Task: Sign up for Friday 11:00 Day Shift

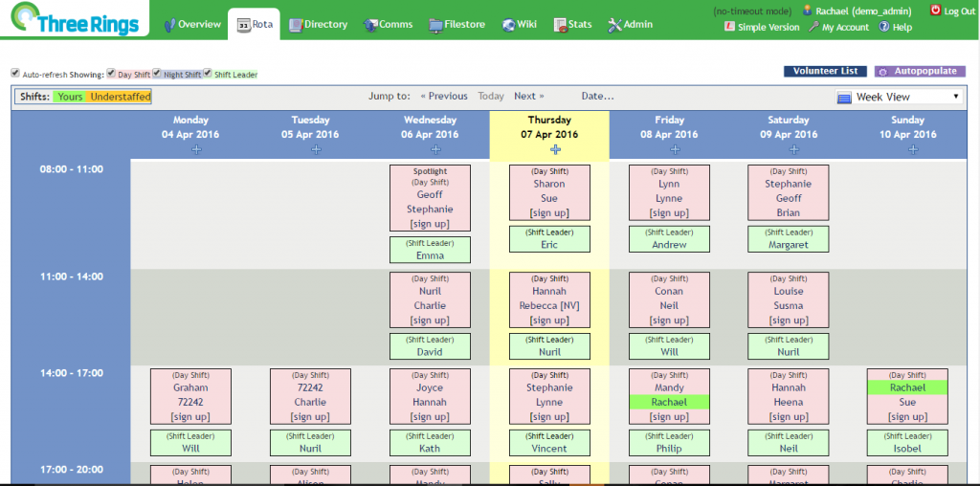Action: [x=669, y=320]
